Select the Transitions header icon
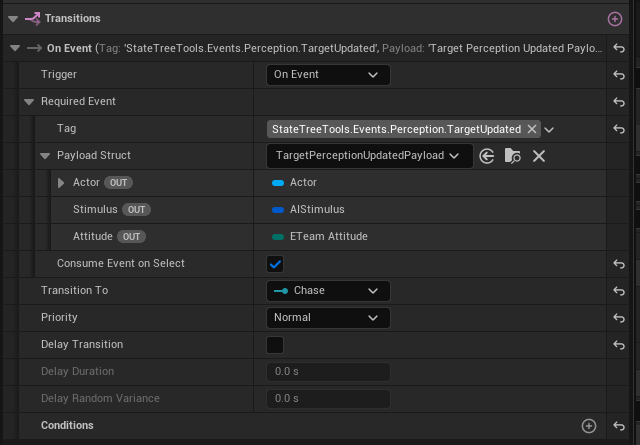Image resolution: width=640 pixels, height=445 pixels. pyautogui.click(x=33, y=19)
